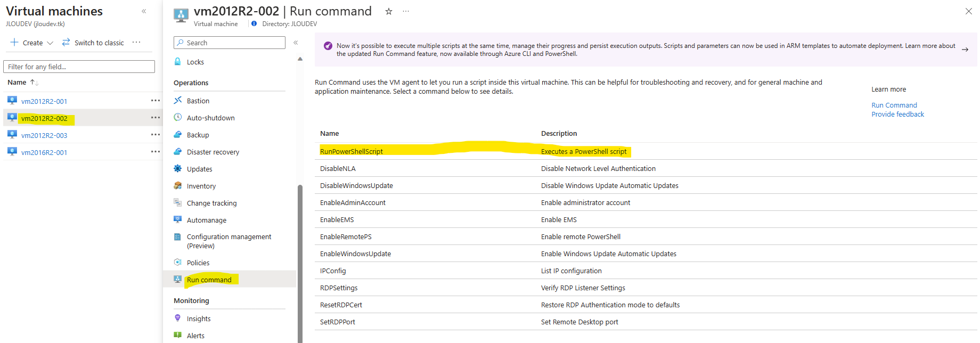Click the Insights lightbulb icon
The height and width of the screenshot is (343, 980).
pyautogui.click(x=178, y=318)
